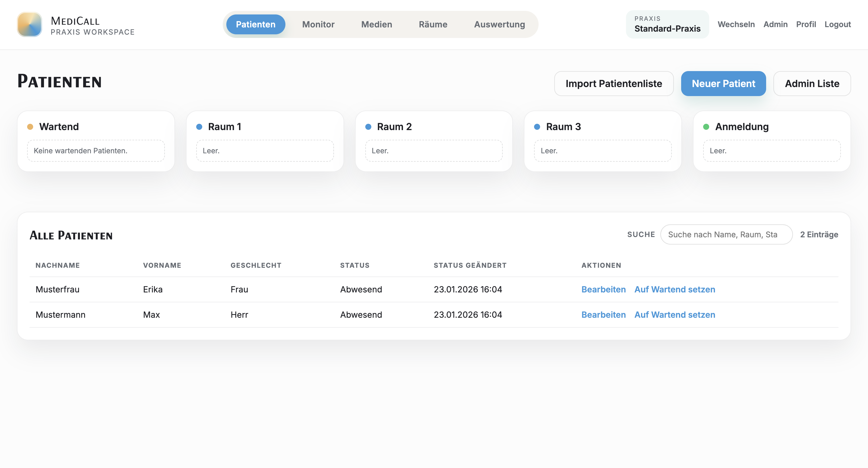Screen dimensions: 868x468
Task: Select the Räume tab
Action: [433, 24]
